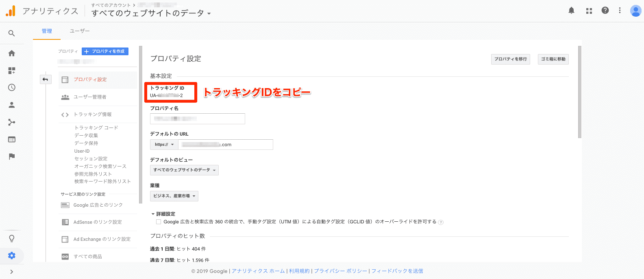644x279 pixels.
Task: Open 参照元除外リスト sub-item
Action: click(93, 174)
